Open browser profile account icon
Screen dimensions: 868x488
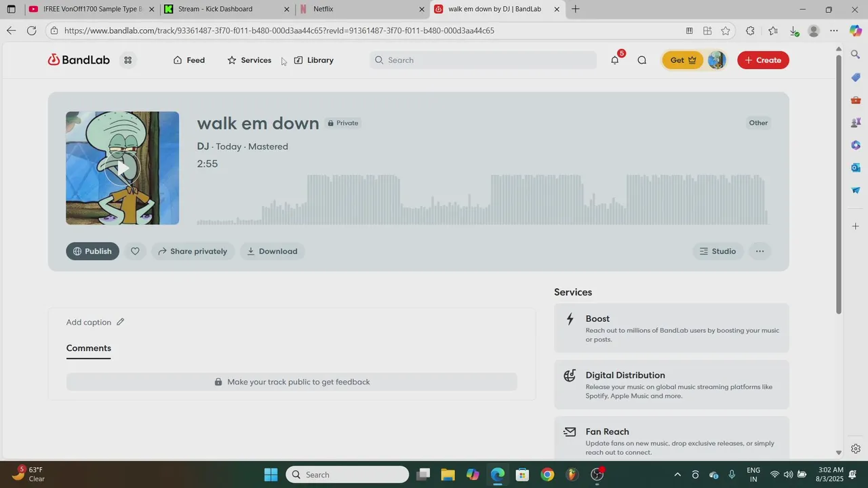tap(814, 30)
